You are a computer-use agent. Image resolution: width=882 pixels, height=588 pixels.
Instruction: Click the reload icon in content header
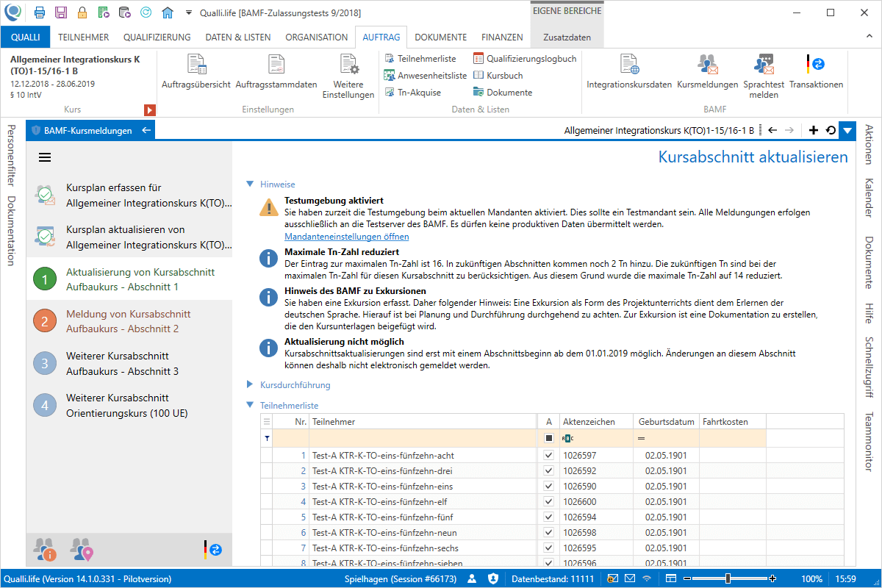[831, 130]
